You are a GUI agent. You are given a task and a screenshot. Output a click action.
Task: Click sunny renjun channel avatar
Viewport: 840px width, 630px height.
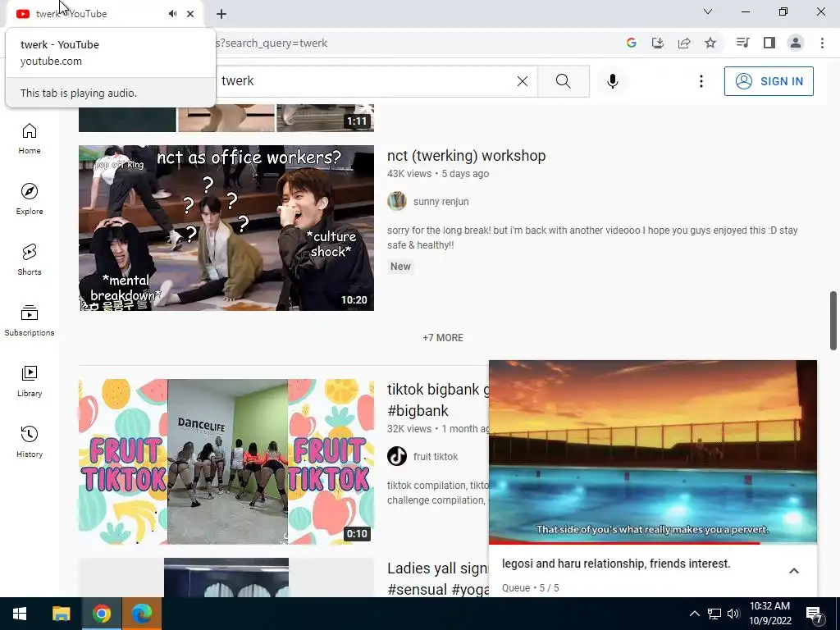tap(397, 202)
